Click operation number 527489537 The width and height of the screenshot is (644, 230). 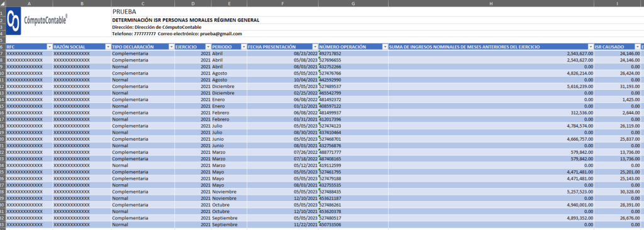[330, 86]
